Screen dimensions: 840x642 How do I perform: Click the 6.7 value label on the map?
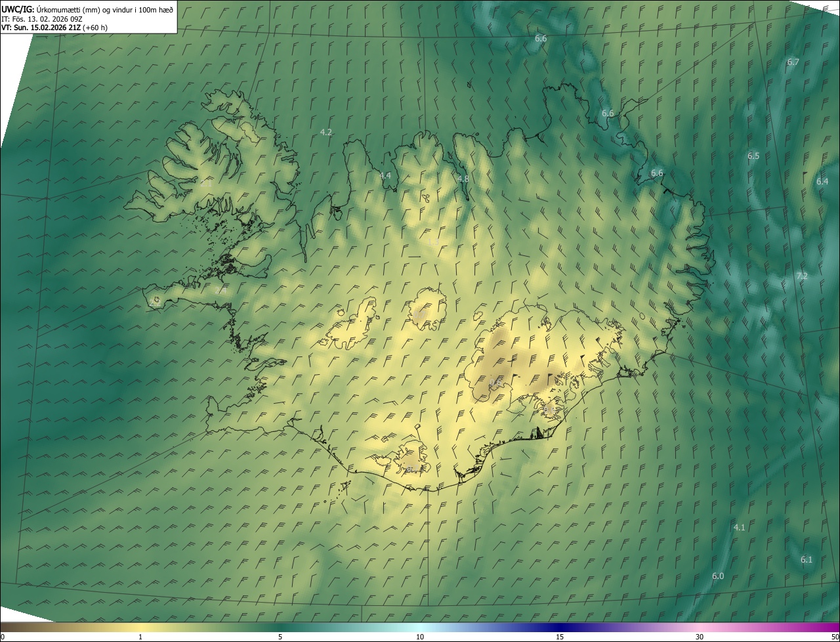pyautogui.click(x=793, y=62)
